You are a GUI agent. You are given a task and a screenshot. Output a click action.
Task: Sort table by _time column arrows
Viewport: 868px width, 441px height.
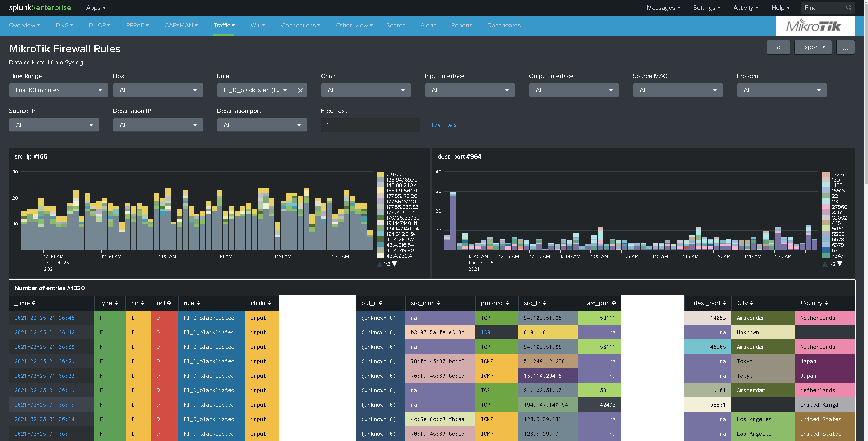(x=34, y=303)
